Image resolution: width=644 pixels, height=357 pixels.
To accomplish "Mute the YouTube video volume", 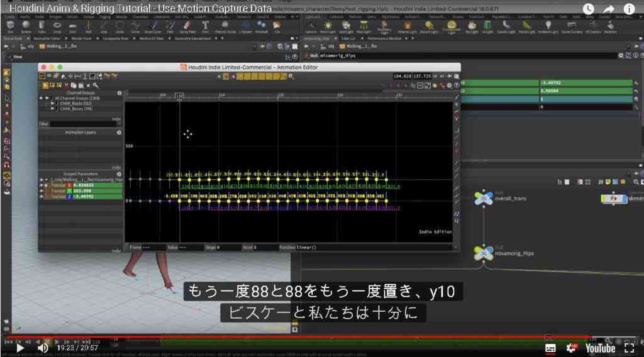I will coord(43,348).
